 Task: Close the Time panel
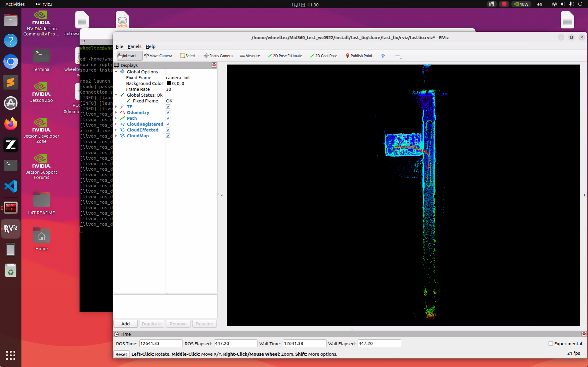(x=584, y=334)
